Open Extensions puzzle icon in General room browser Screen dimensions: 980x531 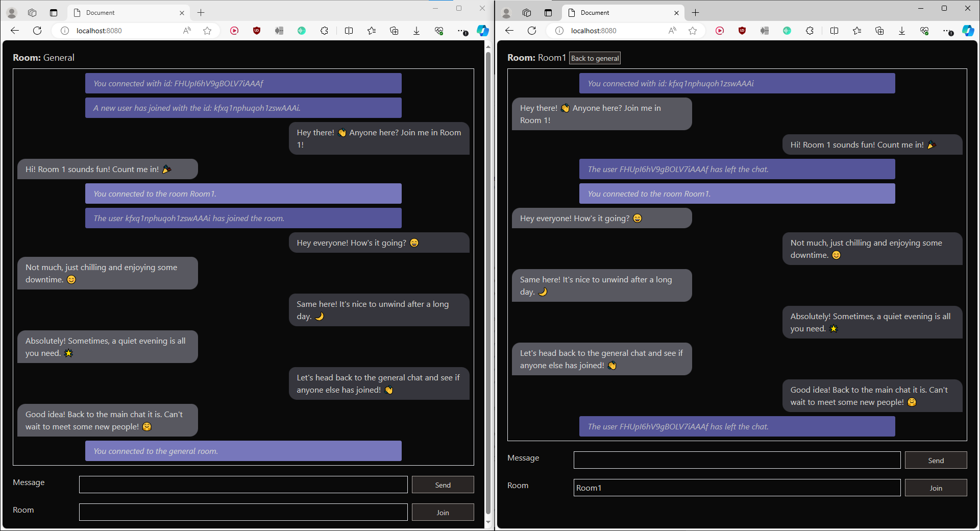tap(324, 31)
